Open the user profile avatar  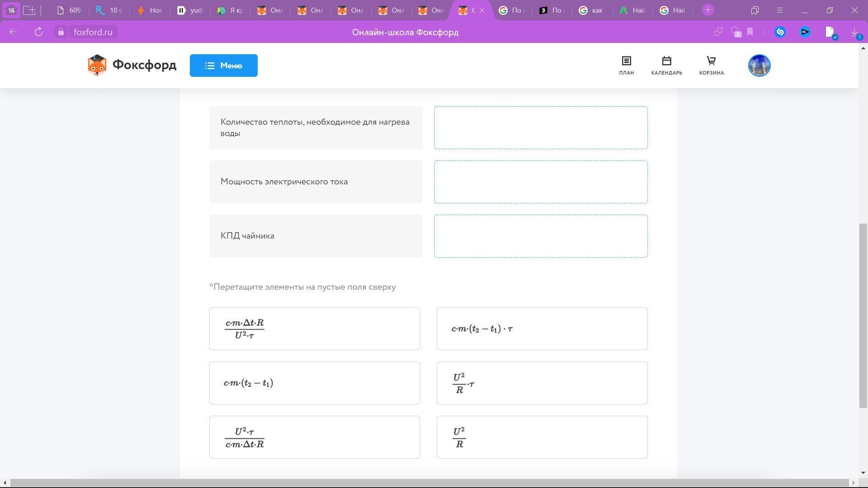coord(759,66)
